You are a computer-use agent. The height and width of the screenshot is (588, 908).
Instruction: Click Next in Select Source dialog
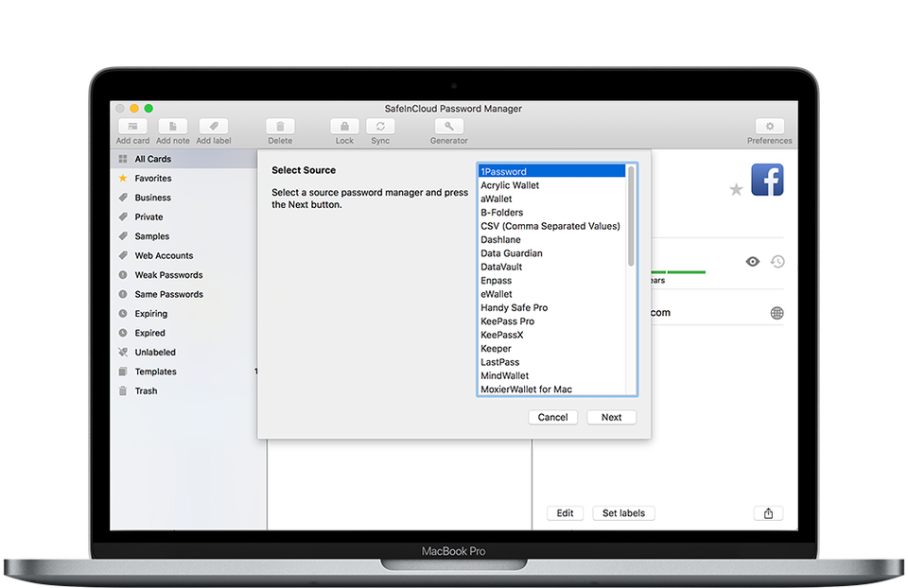click(x=612, y=417)
